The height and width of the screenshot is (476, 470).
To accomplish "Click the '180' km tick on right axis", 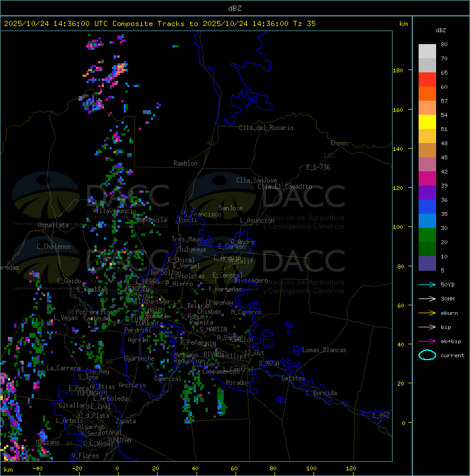I will [398, 71].
